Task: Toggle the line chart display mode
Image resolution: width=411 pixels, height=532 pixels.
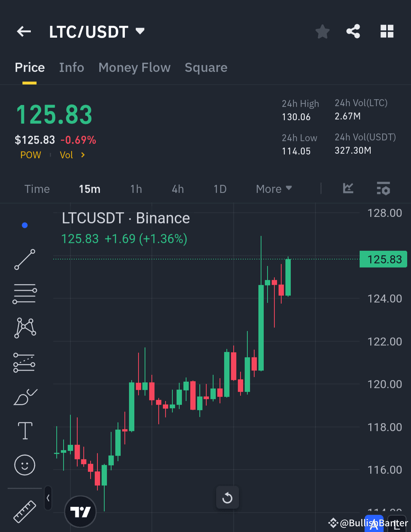Action: tap(348, 188)
